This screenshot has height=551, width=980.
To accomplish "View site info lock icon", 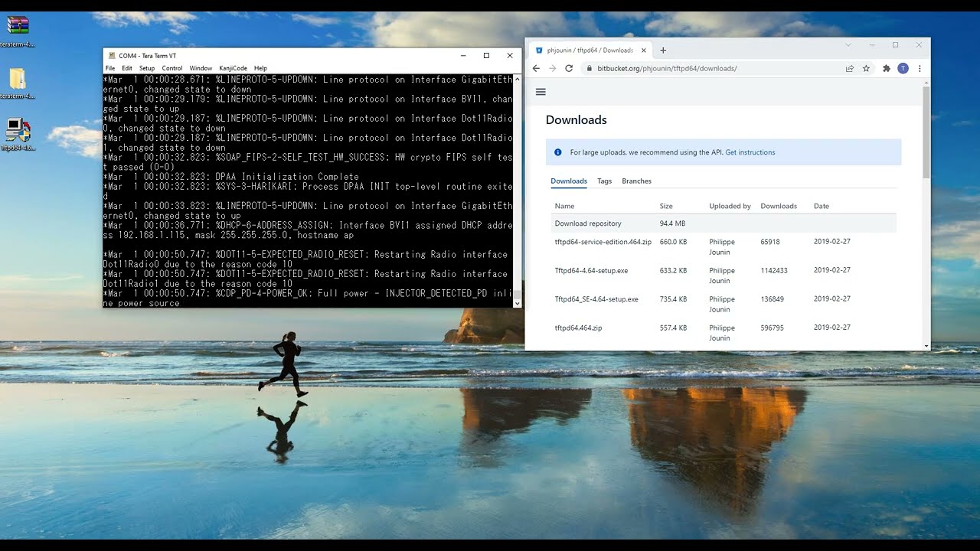I will point(589,68).
